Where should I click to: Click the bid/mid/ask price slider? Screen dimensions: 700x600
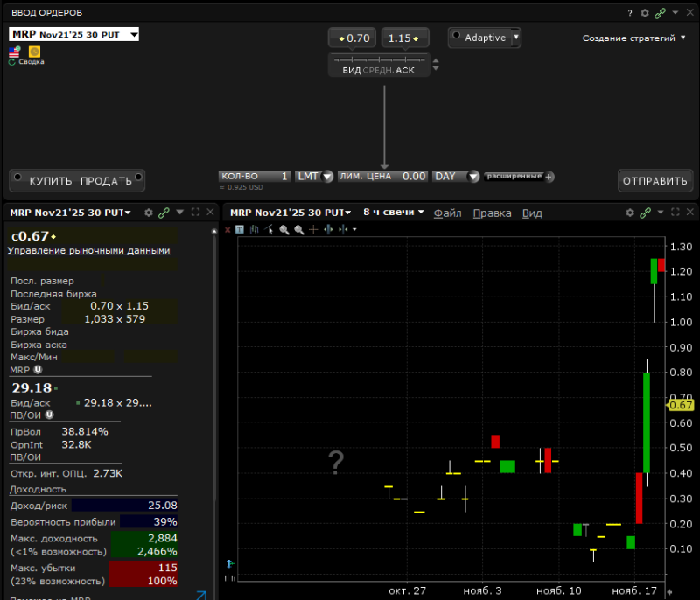(x=379, y=60)
